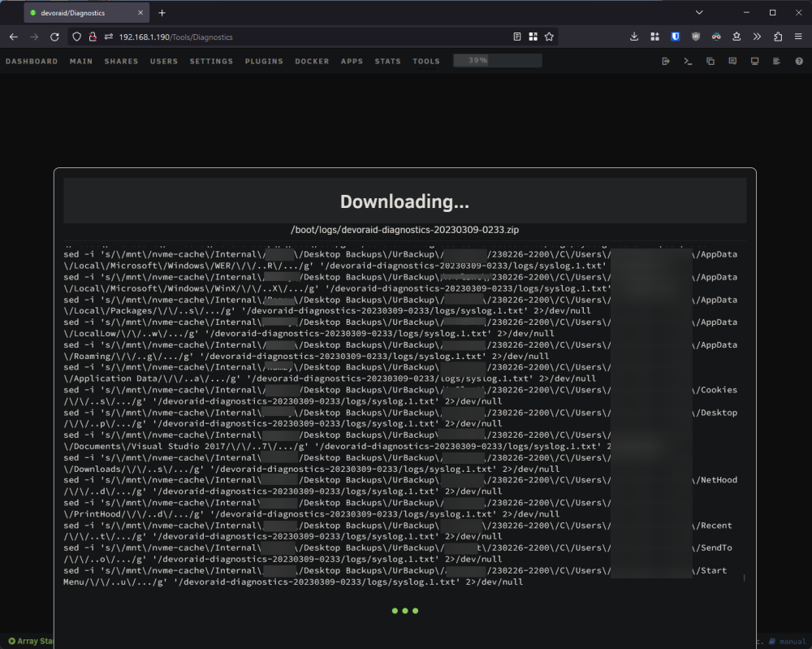Open the Bitwarden extension
This screenshot has height=649, width=812.
[x=676, y=37]
